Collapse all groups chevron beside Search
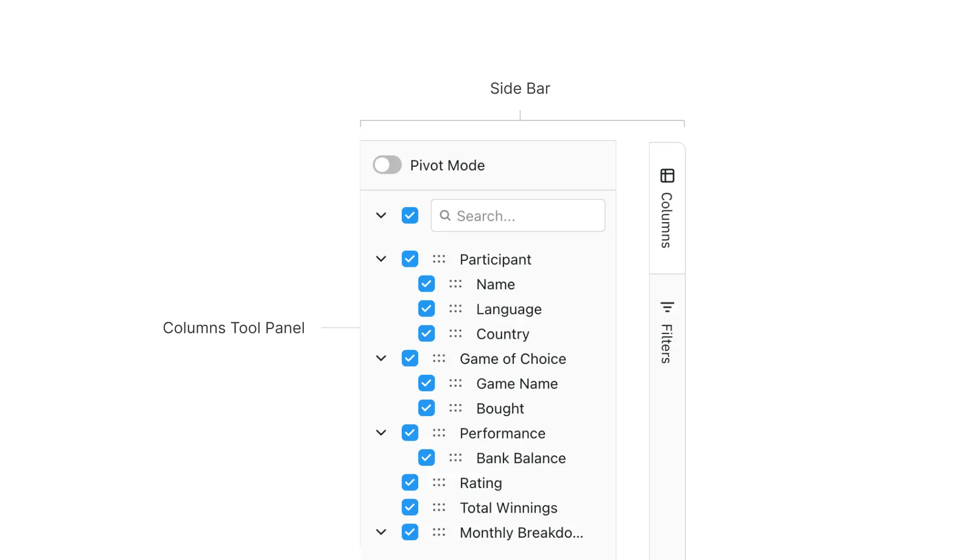This screenshot has width=980, height=560. (381, 215)
